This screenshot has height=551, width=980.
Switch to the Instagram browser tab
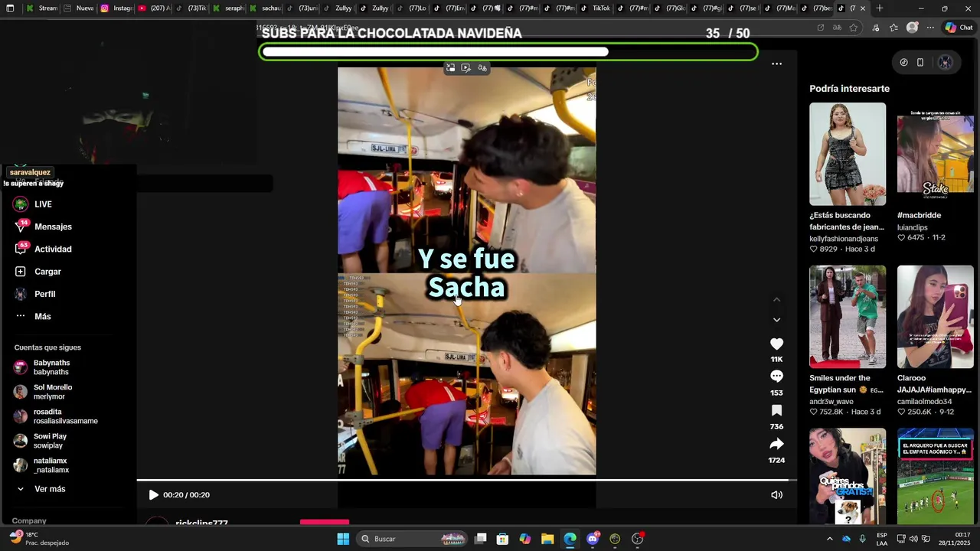click(x=116, y=8)
